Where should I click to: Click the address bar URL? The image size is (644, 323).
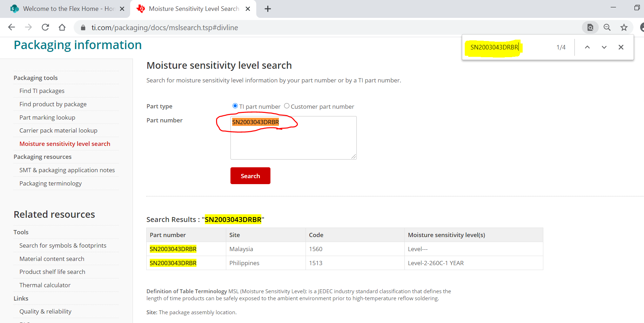[165, 28]
